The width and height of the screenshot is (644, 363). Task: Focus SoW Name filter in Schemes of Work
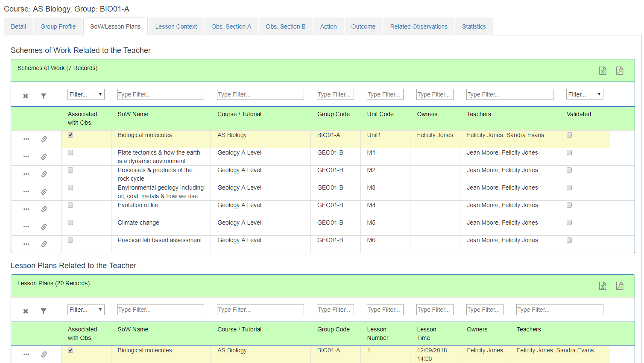[161, 94]
